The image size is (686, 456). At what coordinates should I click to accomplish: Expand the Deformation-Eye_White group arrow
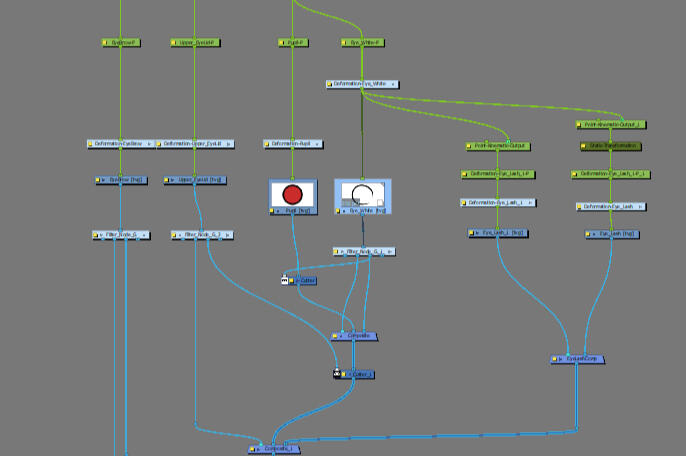point(395,84)
